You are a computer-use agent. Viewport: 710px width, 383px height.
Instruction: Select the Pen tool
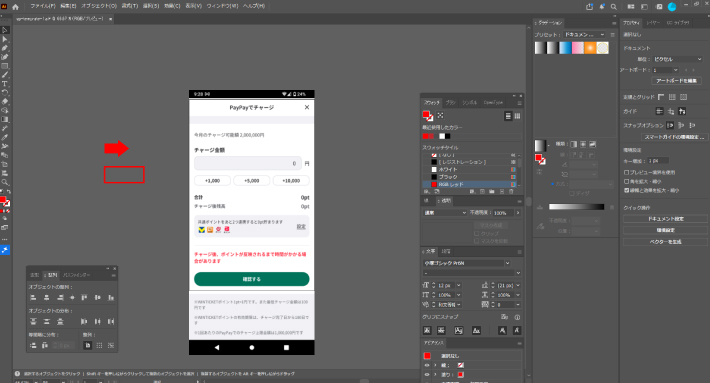coord(5,48)
